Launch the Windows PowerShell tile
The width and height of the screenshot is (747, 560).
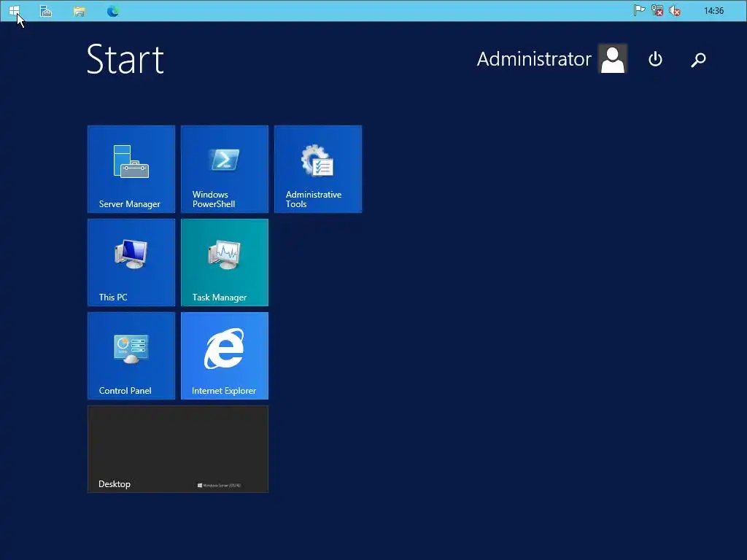tap(225, 169)
